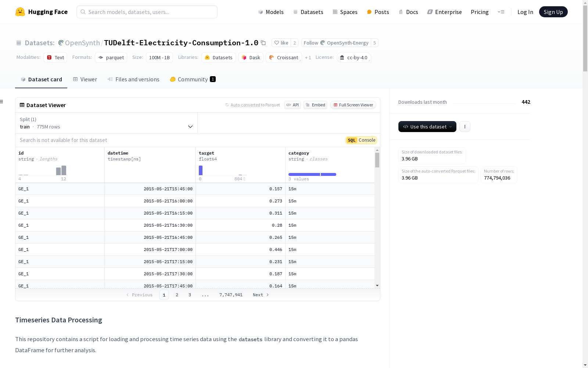Click the target column histogram bar
Image resolution: width=588 pixels, height=368 pixels.
[x=201, y=170]
